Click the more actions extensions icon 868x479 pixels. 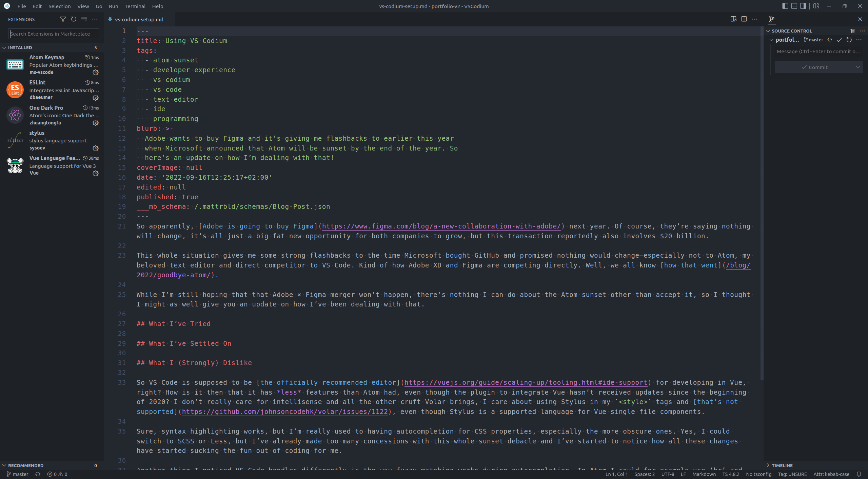coord(94,19)
